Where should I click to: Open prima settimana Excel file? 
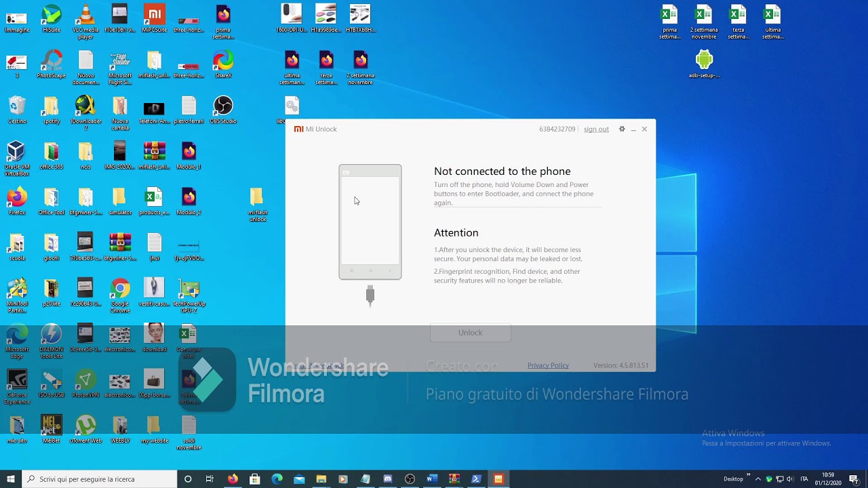pos(670,22)
